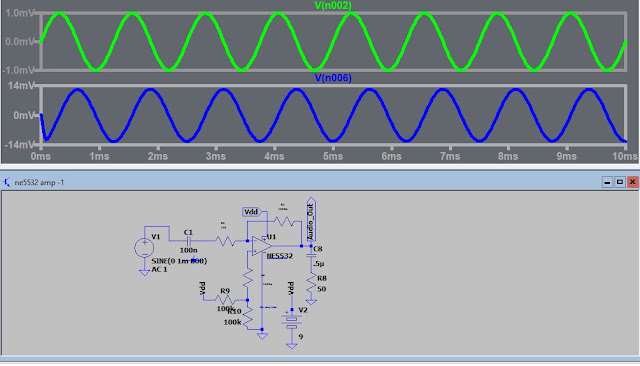Image resolution: width=640 pixels, height=366 pixels.
Task: Click the U1 reference designator text
Action: click(271, 237)
